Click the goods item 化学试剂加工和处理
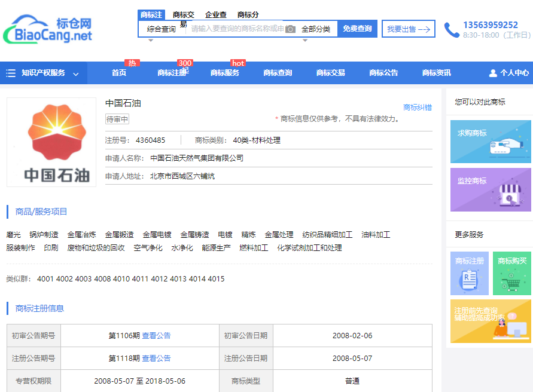Viewport: 533px width, 392px height. point(309,248)
